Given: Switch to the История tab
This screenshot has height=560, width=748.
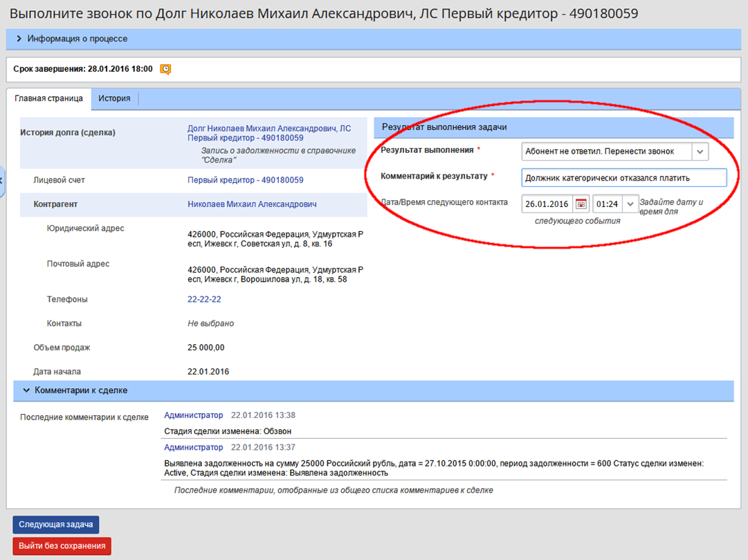Looking at the screenshot, I should click(114, 98).
